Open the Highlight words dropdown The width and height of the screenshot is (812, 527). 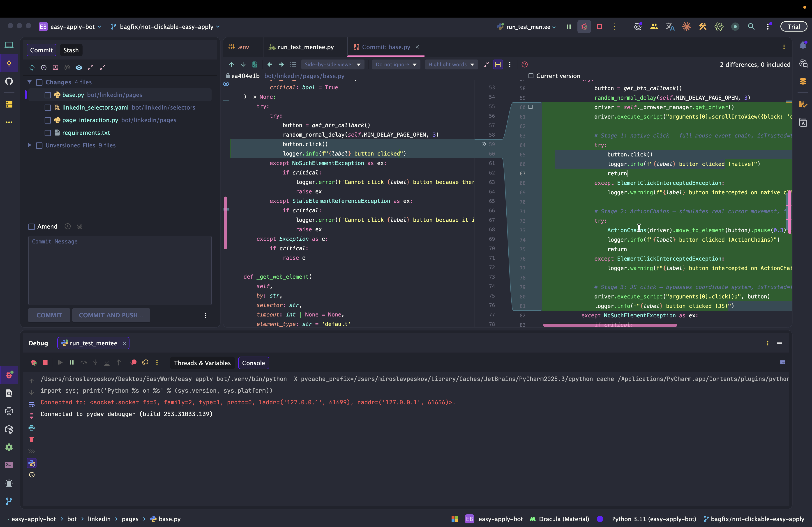tap(451, 64)
